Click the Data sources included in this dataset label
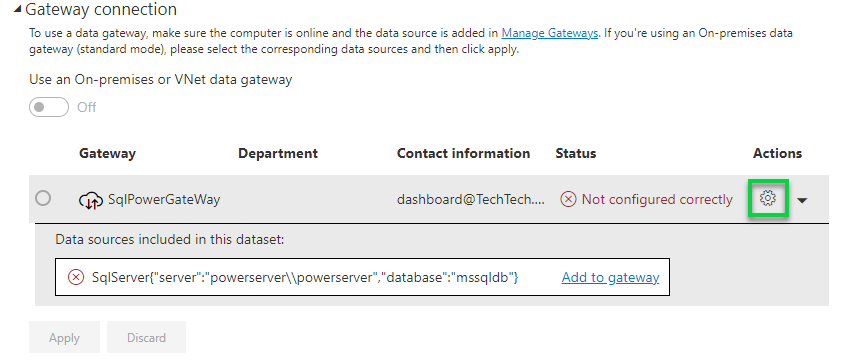Viewport: 851px width, 361px height. pos(169,239)
